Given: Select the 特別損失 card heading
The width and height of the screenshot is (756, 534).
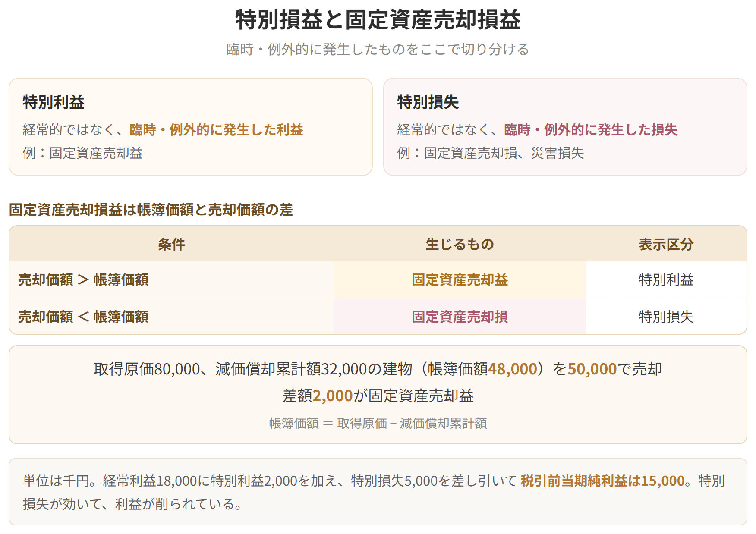Looking at the screenshot, I should [428, 102].
